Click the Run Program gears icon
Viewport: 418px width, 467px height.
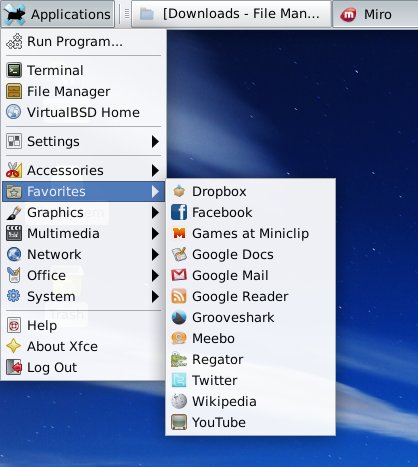[14, 42]
